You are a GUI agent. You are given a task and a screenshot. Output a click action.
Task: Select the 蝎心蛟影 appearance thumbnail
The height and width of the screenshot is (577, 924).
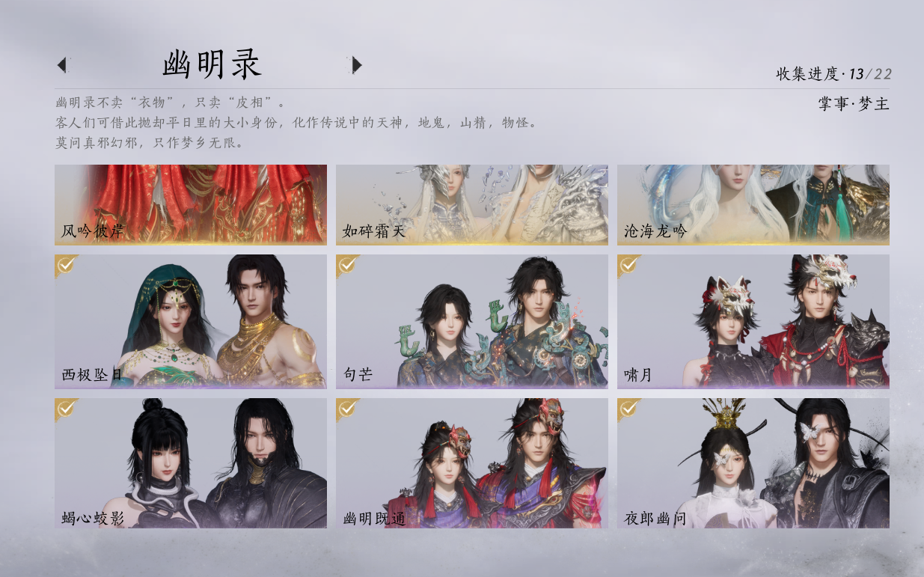pyautogui.click(x=191, y=463)
